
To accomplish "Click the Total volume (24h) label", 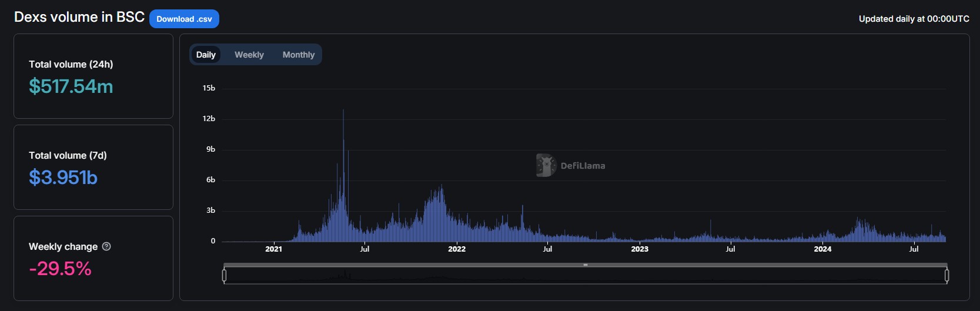I will tap(71, 64).
